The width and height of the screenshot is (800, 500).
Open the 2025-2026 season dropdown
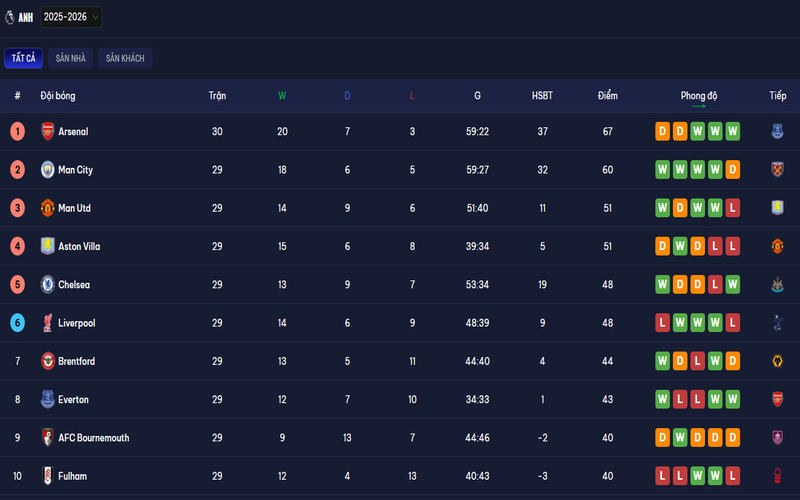point(71,17)
